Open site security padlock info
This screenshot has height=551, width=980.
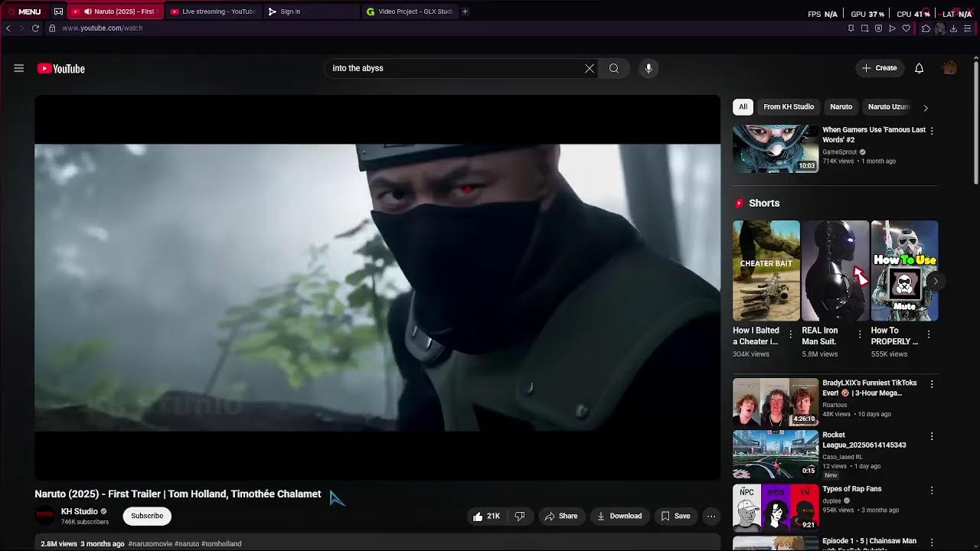(52, 28)
